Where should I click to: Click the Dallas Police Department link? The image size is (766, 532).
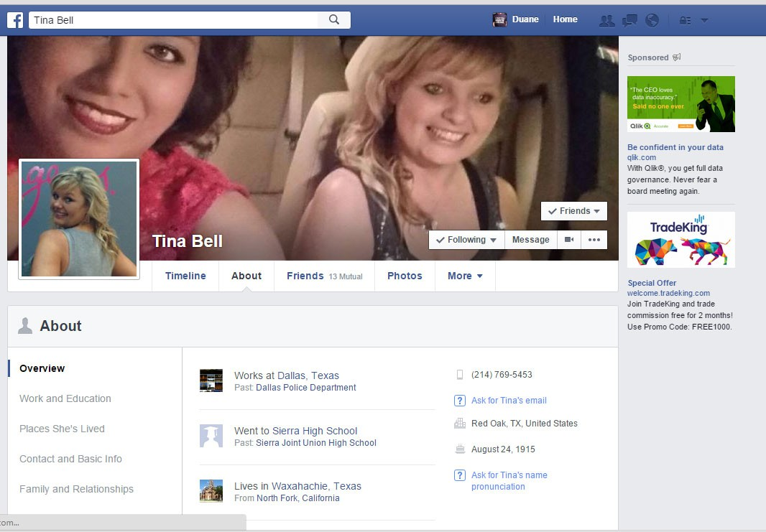coord(305,388)
